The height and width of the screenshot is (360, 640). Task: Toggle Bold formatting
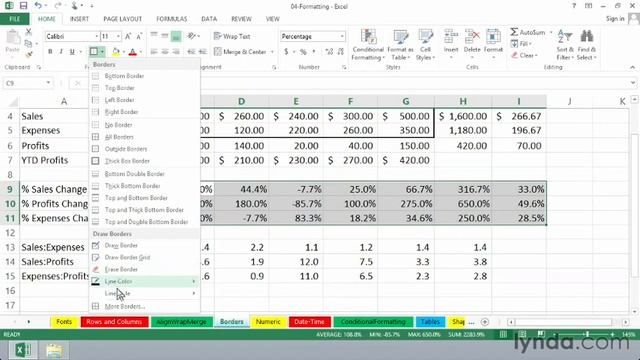50,51
